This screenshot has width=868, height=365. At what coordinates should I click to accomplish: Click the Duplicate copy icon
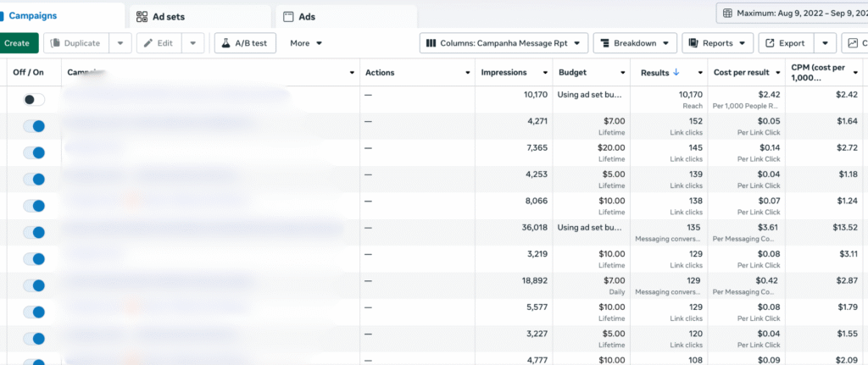(58, 43)
